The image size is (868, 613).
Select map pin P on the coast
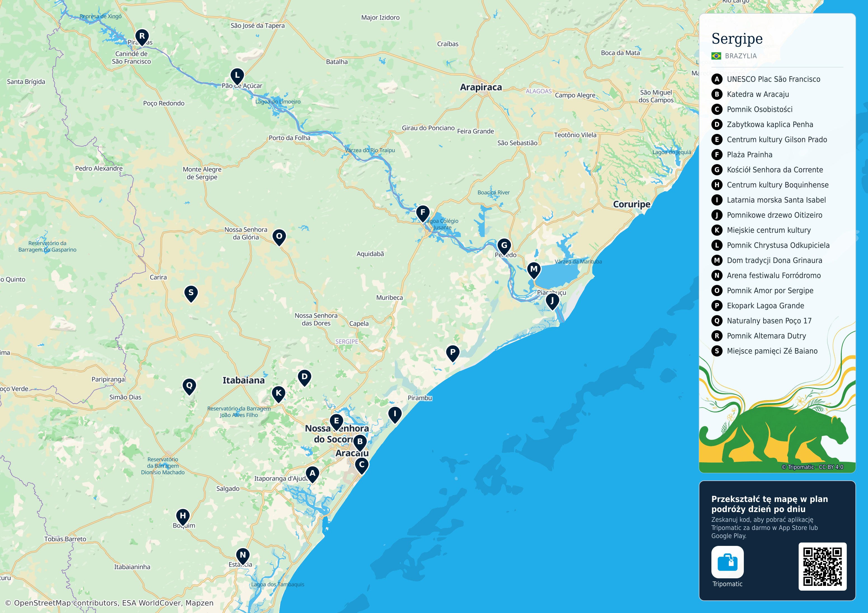pyautogui.click(x=452, y=353)
